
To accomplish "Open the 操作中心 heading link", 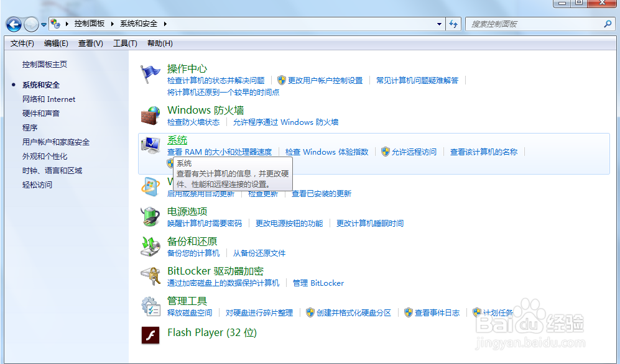I will point(187,69).
